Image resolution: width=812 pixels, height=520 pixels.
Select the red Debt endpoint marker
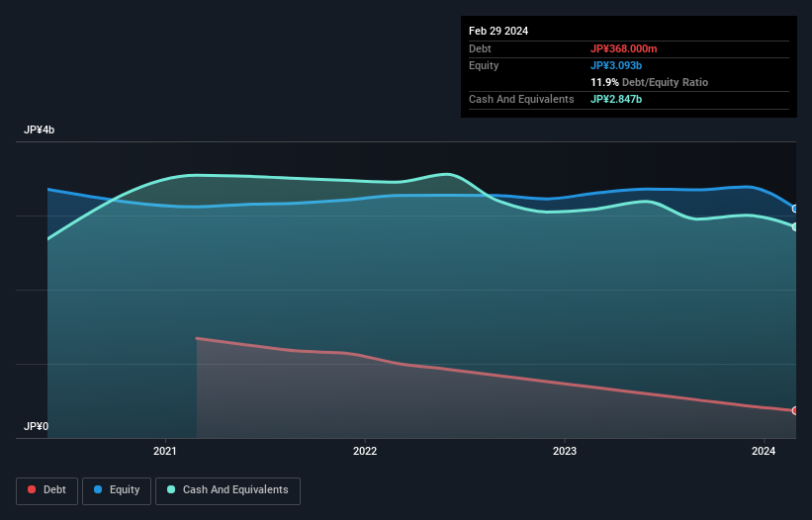[x=795, y=410]
